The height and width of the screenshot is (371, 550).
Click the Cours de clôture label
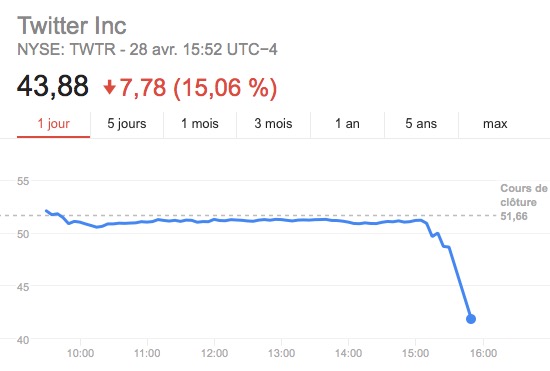[524, 195]
